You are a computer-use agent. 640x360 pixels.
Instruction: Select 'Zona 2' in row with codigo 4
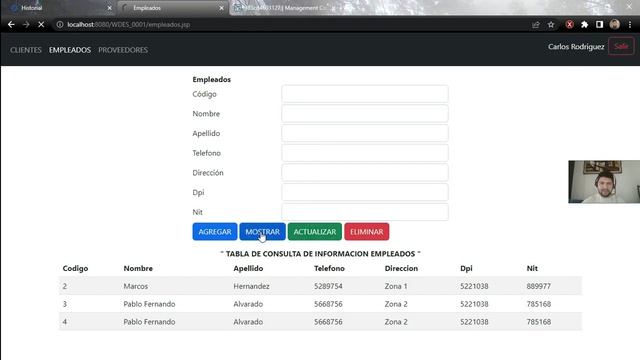396,322
